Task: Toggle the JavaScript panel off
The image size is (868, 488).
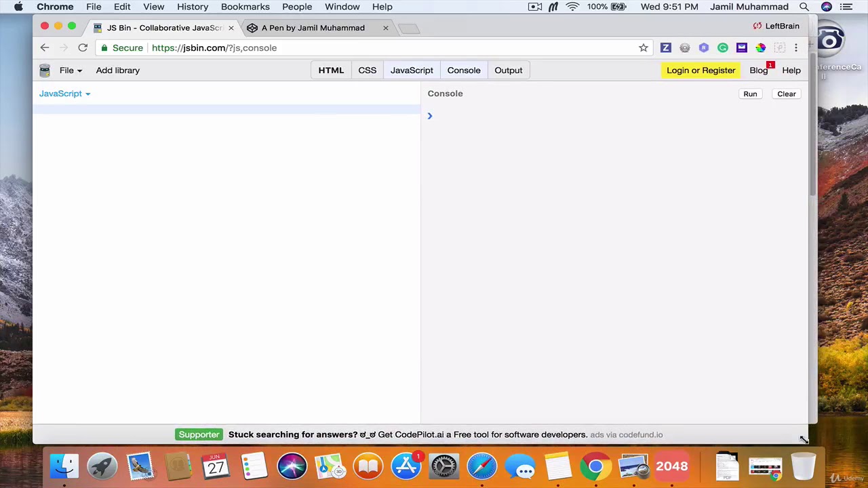Action: 412,70
